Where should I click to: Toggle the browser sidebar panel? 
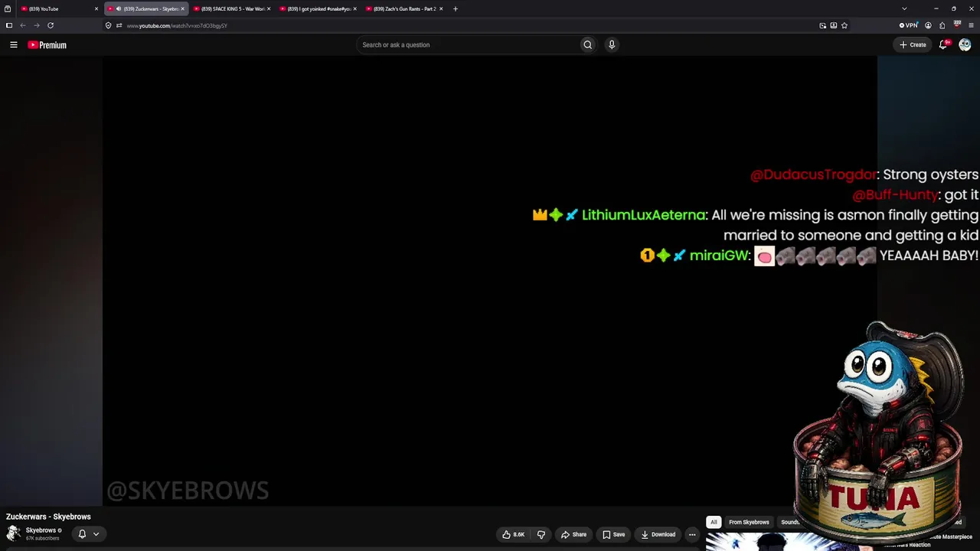coord(9,25)
